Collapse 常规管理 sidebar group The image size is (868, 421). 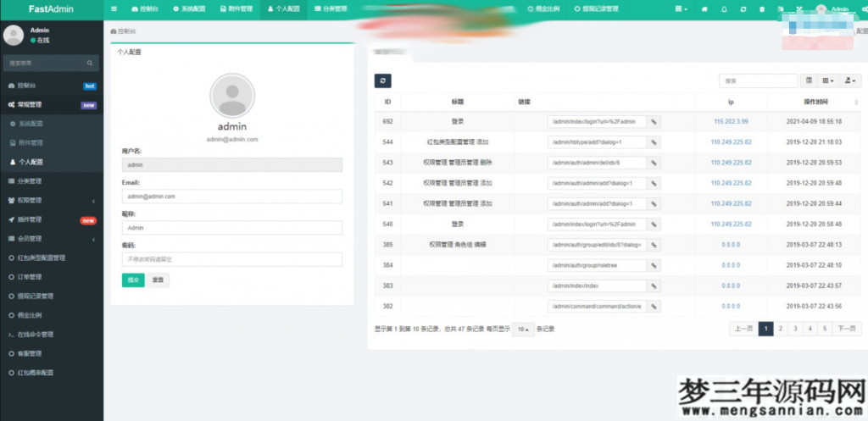pyautogui.click(x=52, y=104)
